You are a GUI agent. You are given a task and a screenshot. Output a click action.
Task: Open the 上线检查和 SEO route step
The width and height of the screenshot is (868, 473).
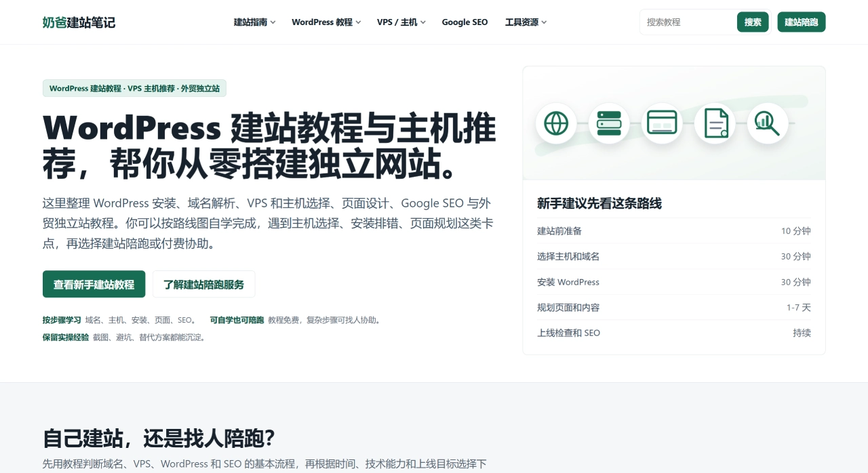(x=674, y=333)
